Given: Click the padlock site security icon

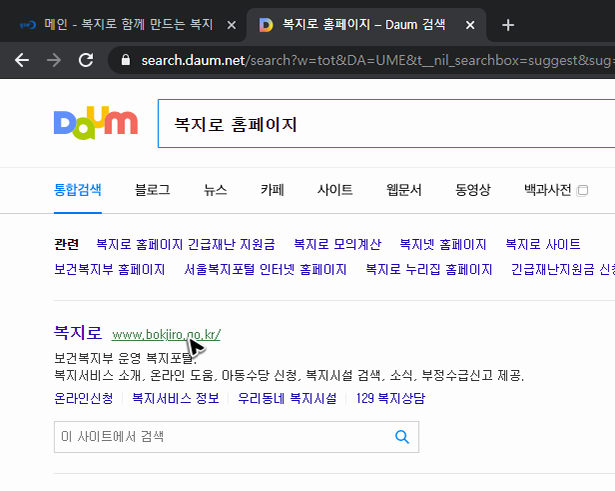Looking at the screenshot, I should (126, 60).
